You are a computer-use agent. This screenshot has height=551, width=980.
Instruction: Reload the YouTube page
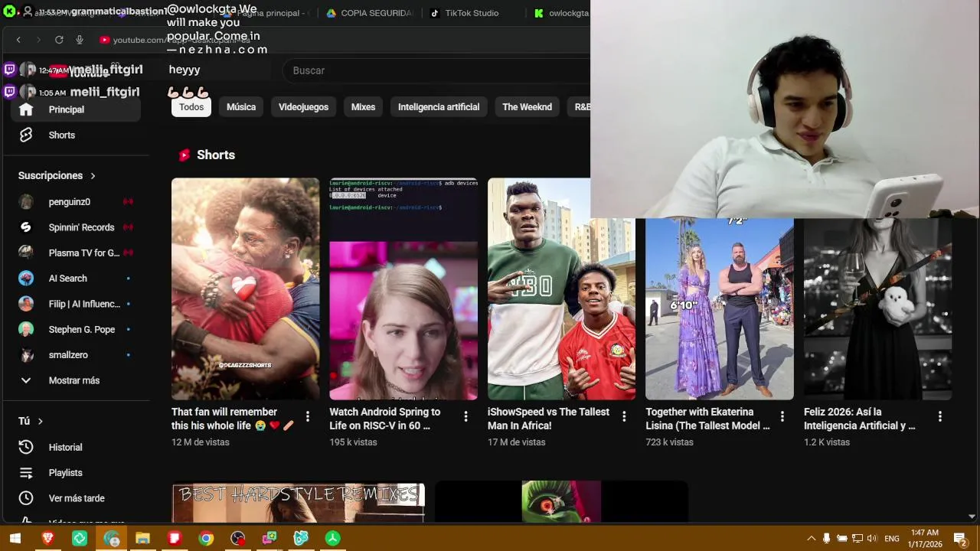(x=59, y=40)
